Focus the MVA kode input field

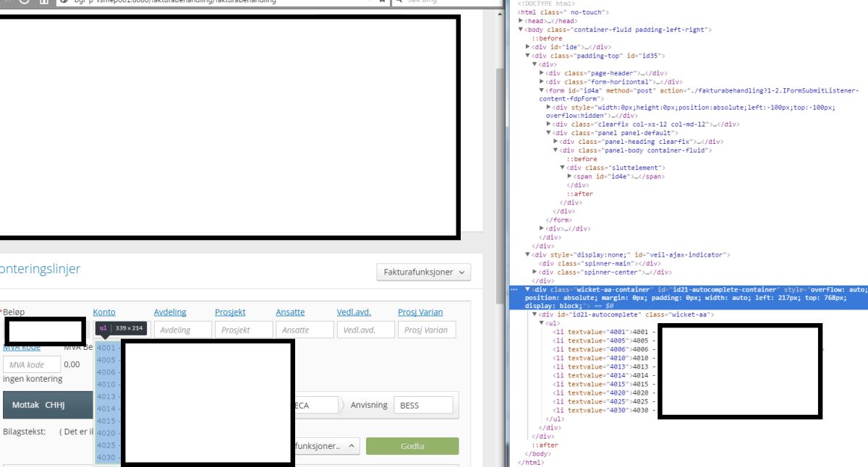point(31,364)
